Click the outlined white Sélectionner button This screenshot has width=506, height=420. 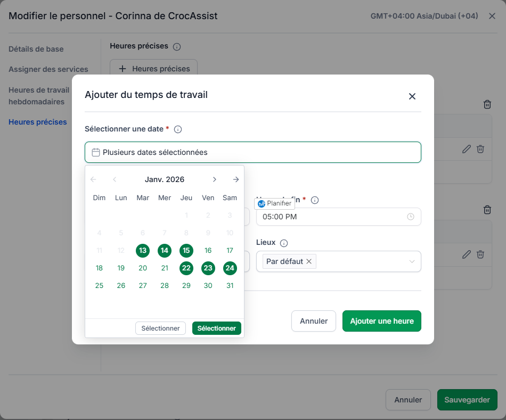pyautogui.click(x=160, y=328)
